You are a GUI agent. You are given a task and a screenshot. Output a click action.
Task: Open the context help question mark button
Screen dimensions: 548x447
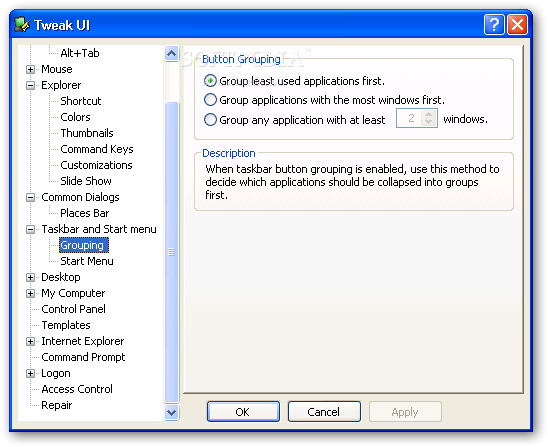click(x=494, y=25)
